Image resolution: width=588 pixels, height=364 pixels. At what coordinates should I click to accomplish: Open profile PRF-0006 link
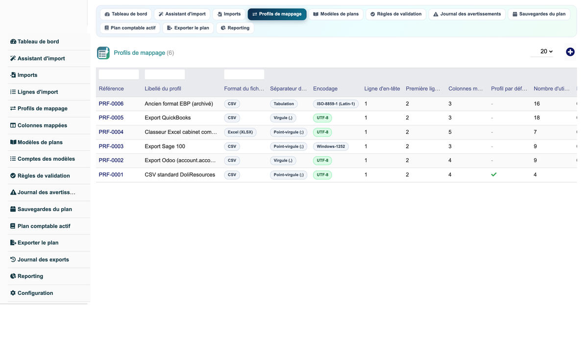pos(111,104)
